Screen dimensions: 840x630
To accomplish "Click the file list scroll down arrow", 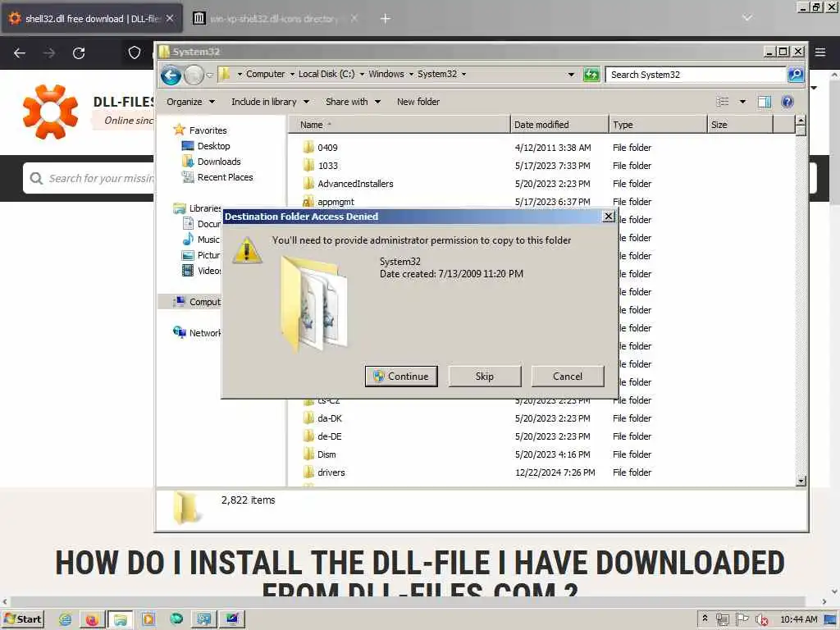I will point(801,481).
